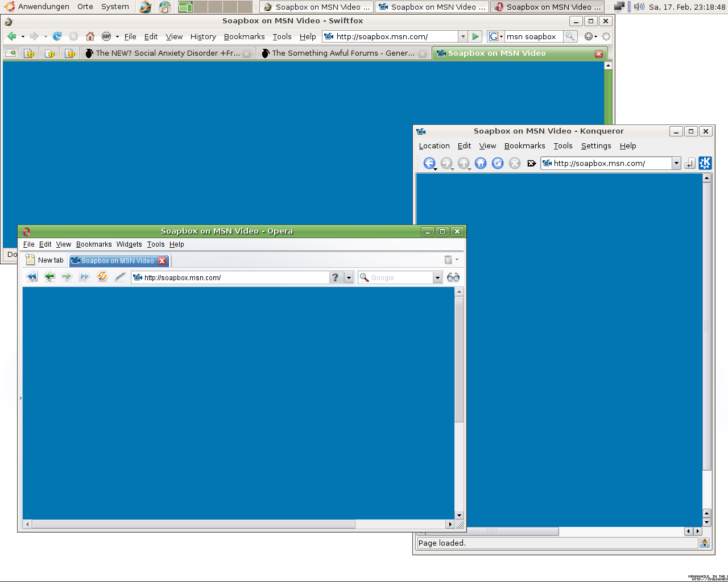Image resolution: width=728 pixels, height=582 pixels.
Task: Click the search magnifier in Swiftfox search box
Action: (x=570, y=36)
